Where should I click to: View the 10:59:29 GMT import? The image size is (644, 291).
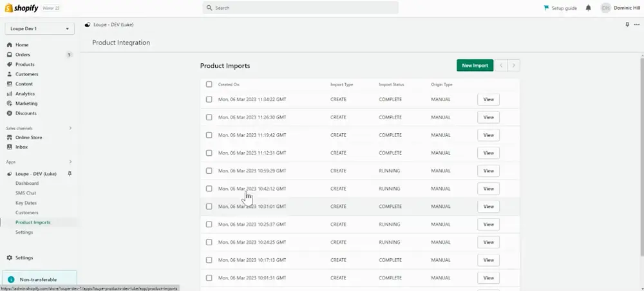488,171
